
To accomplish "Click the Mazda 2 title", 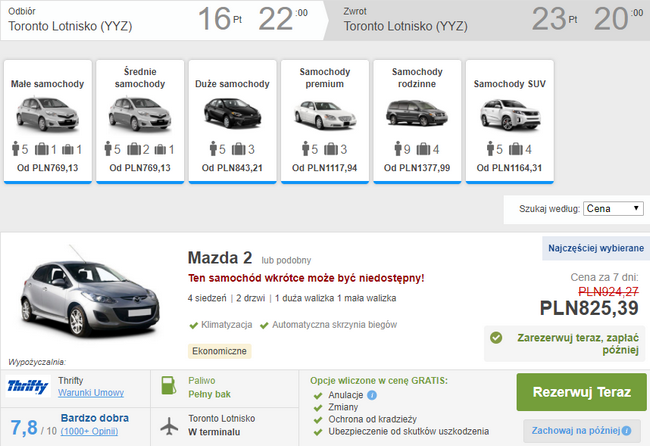I will tap(220, 258).
